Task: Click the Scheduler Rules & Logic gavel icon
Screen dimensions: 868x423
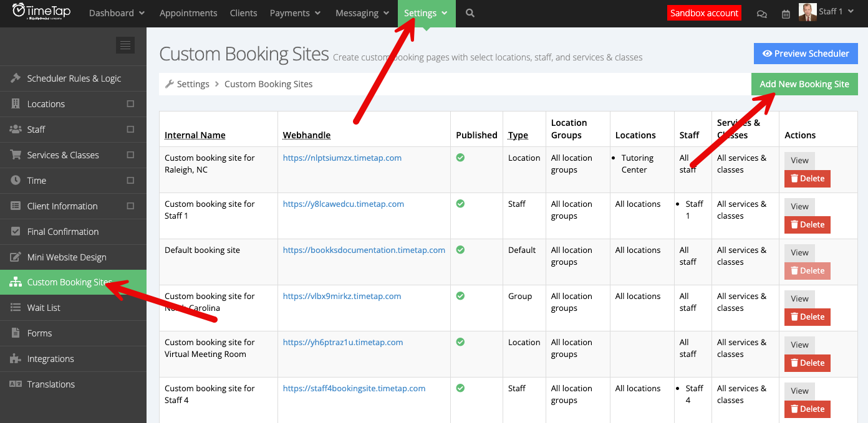Action: tap(16, 78)
